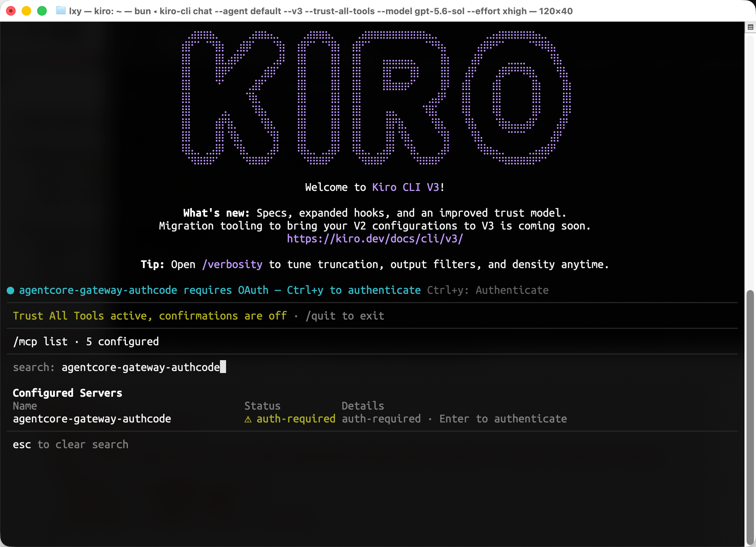This screenshot has width=756, height=547.
Task: Select the agentcore-gateway-authcode server row
Action: pyautogui.click(x=372, y=419)
